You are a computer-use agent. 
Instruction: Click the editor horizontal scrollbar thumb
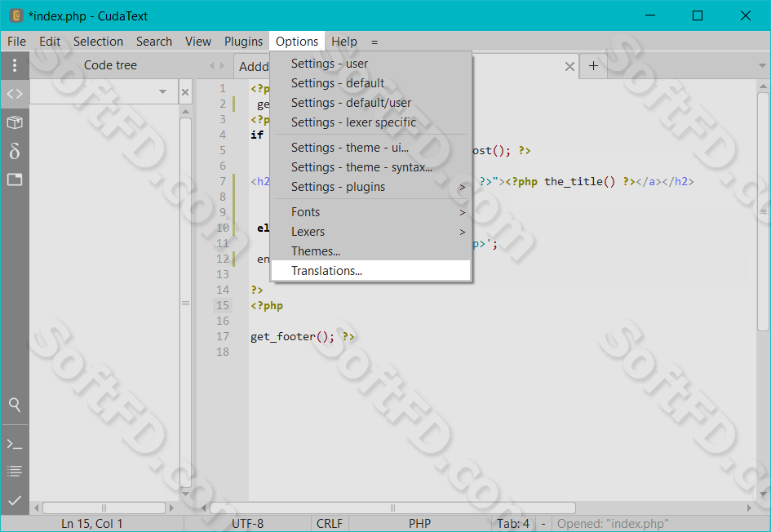coord(392,508)
